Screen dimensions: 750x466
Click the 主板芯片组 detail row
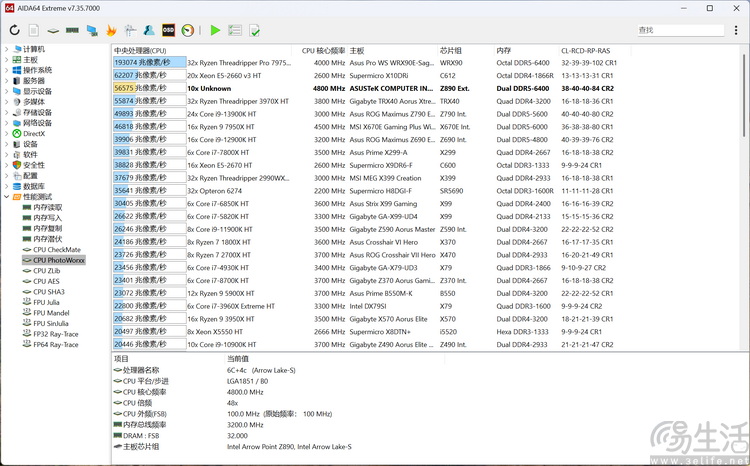277,446
